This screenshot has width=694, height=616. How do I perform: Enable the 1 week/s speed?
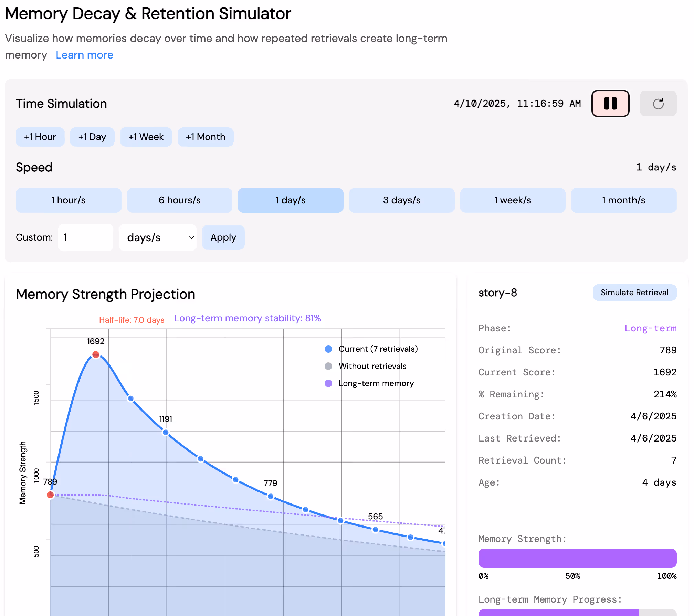tap(512, 200)
